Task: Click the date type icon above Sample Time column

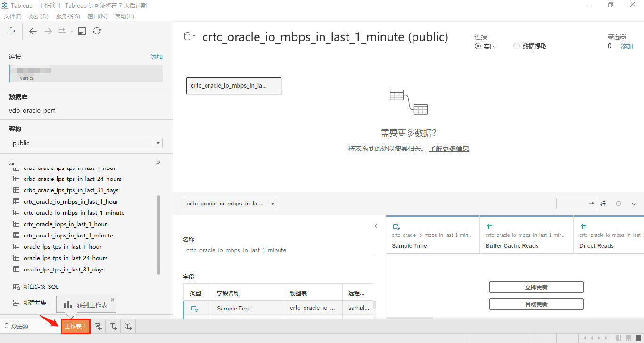Action: (396, 227)
